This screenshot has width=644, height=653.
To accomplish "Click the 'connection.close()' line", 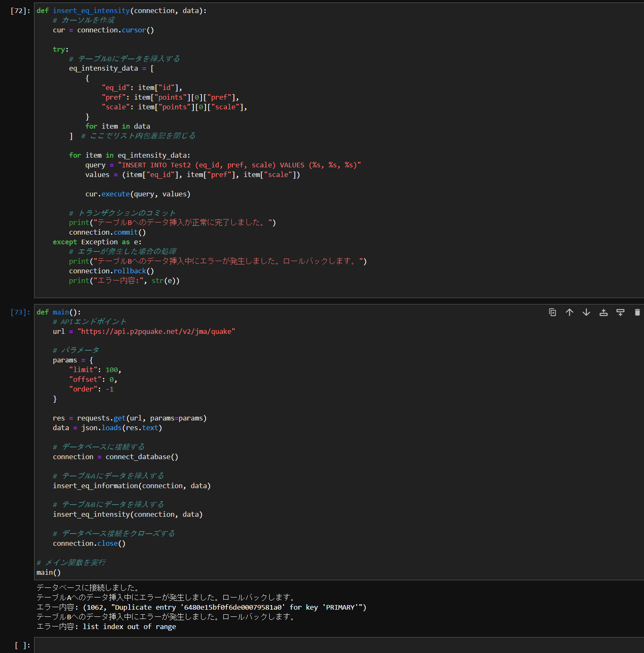I will point(89,543).
